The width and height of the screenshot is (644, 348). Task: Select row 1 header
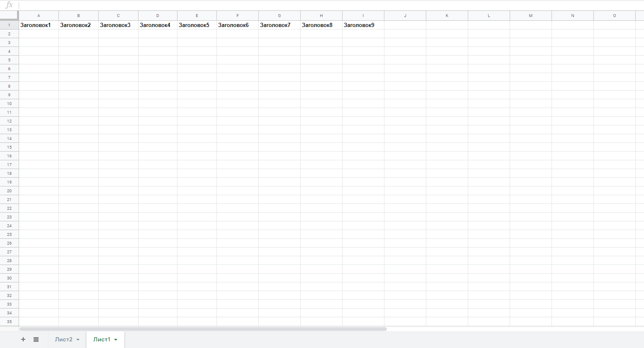(9, 25)
